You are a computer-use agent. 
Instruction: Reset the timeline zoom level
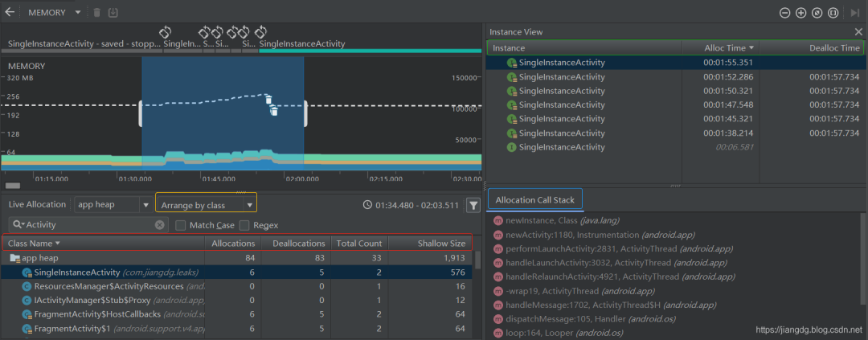point(817,13)
